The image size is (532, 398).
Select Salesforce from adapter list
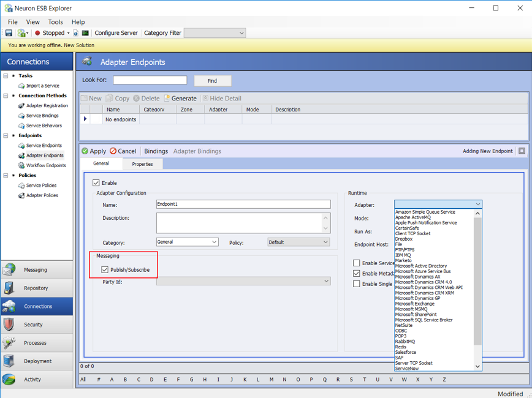406,353
